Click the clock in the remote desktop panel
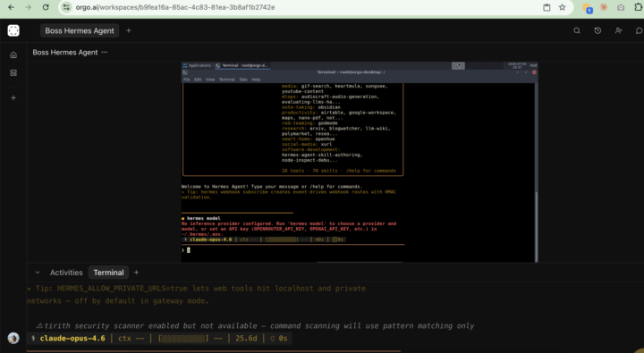644x353 pixels. click(x=517, y=65)
